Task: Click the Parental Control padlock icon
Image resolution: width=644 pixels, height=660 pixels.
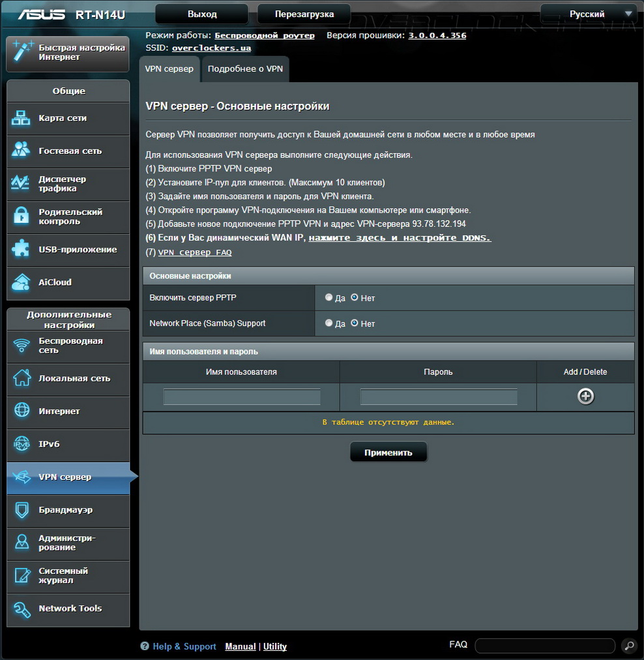Action: point(22,216)
